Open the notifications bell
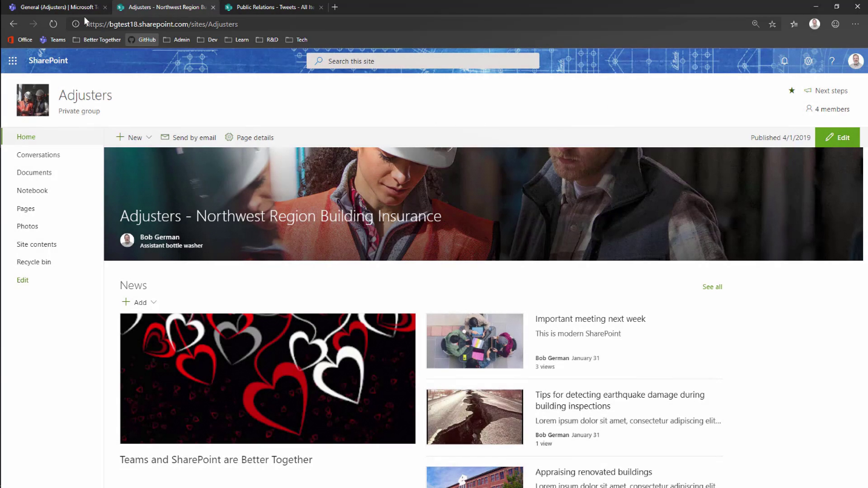Viewport: 868px width, 488px height. click(784, 61)
